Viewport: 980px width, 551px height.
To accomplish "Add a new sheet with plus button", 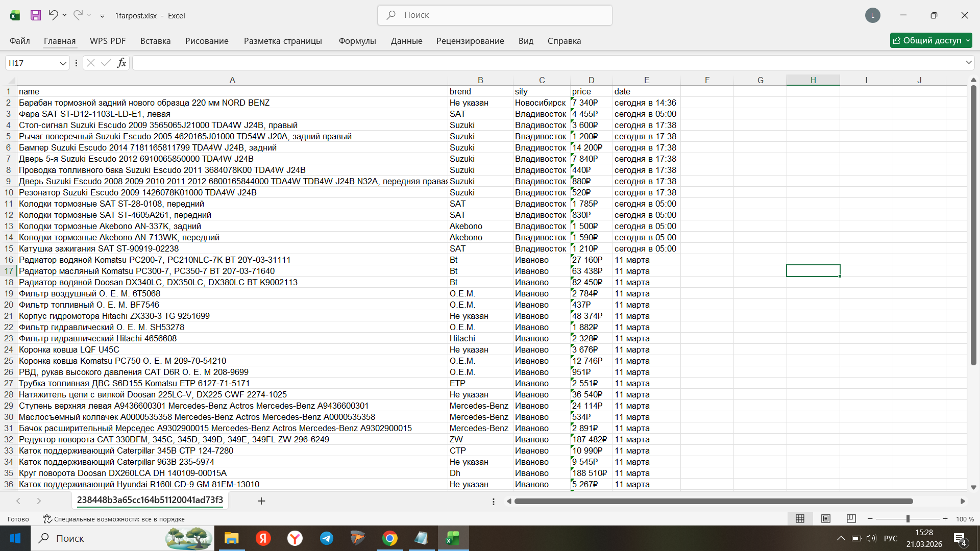I will click(261, 501).
